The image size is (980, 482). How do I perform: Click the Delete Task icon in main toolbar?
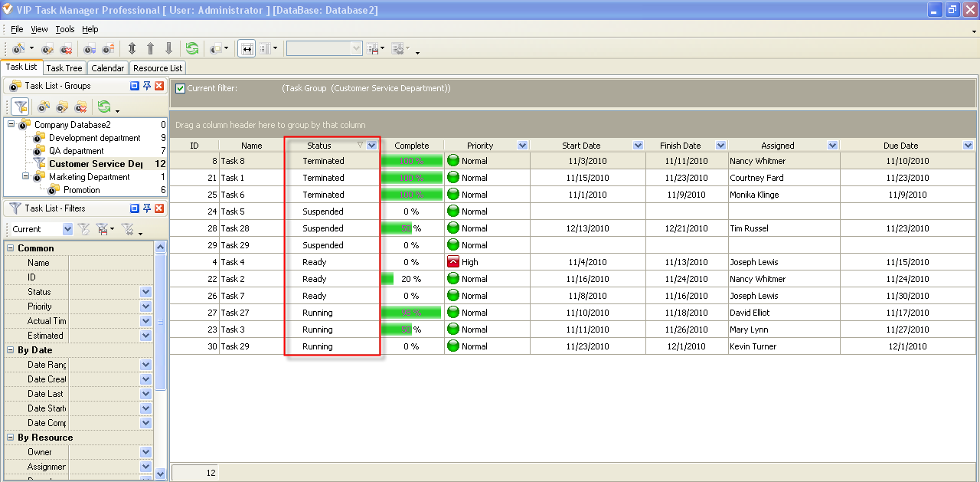click(66, 49)
